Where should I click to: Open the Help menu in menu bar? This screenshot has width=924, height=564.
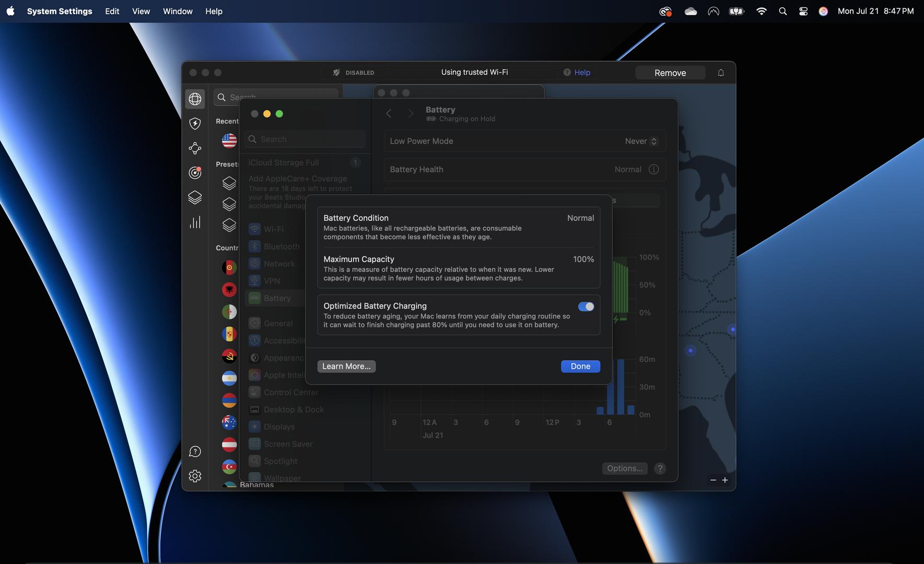pyautogui.click(x=214, y=11)
